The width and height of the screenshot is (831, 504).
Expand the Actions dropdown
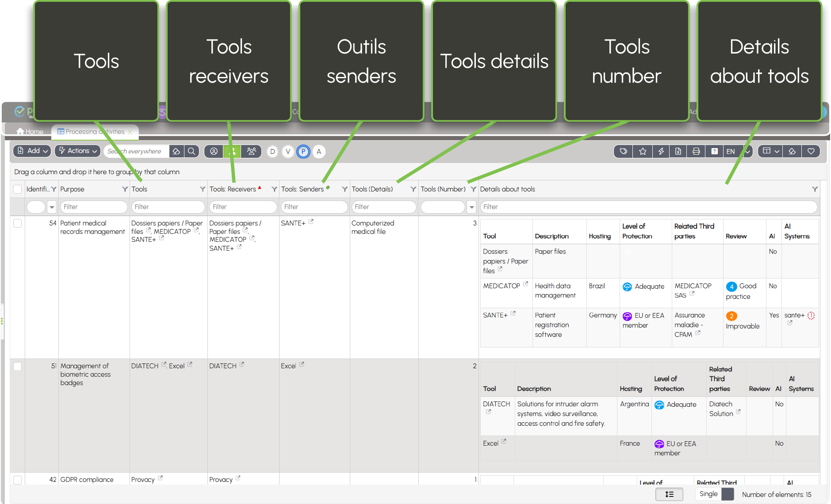tap(77, 151)
